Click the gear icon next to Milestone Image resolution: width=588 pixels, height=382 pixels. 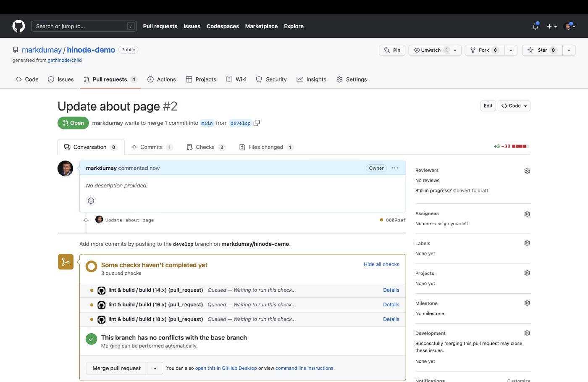(527, 303)
